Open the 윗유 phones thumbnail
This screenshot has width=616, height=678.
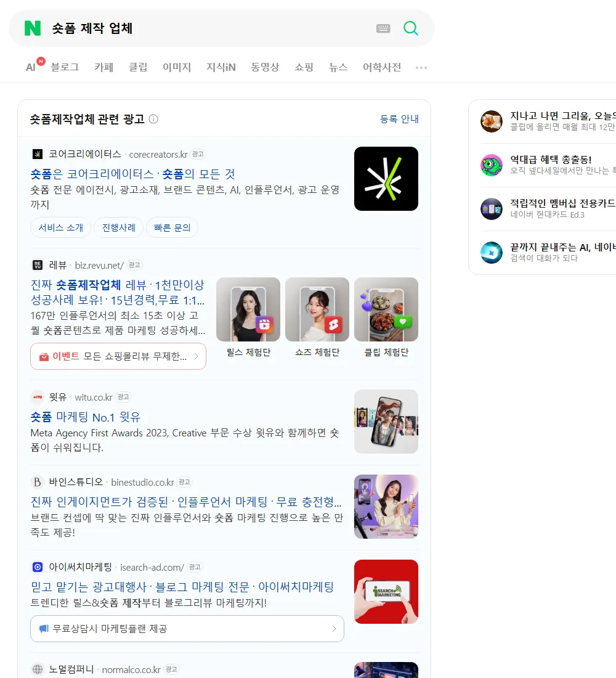click(x=386, y=422)
